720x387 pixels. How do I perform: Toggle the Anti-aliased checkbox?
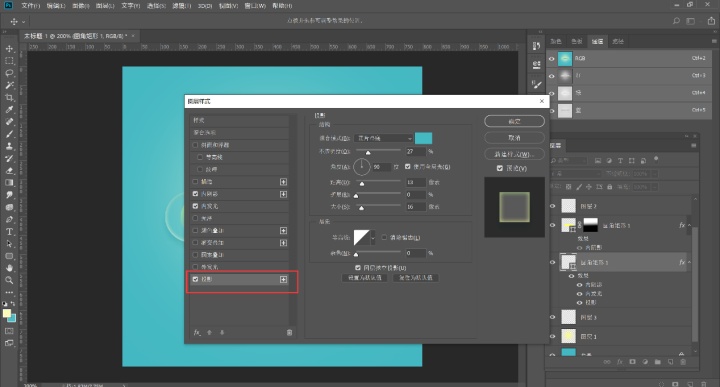(384, 237)
